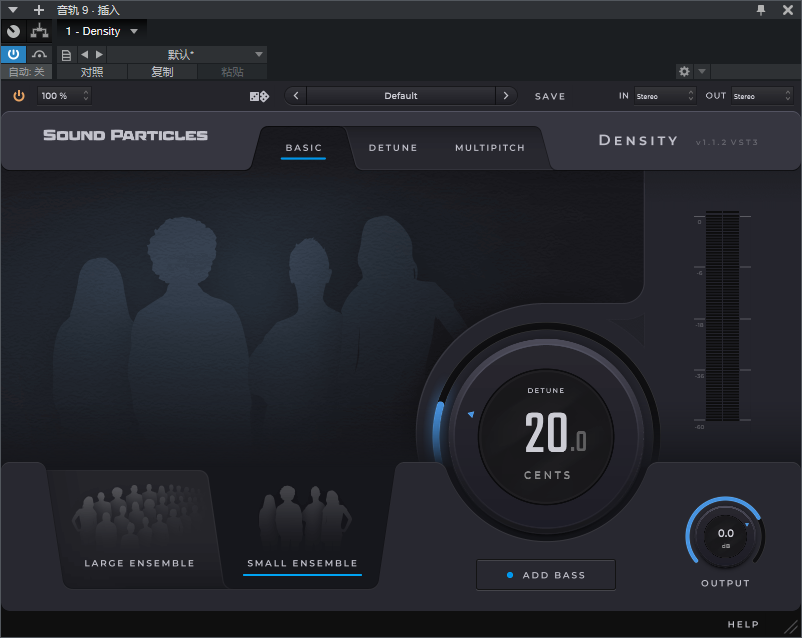Image resolution: width=802 pixels, height=638 pixels.
Task: Select next Density preset chevron
Action: (x=506, y=96)
